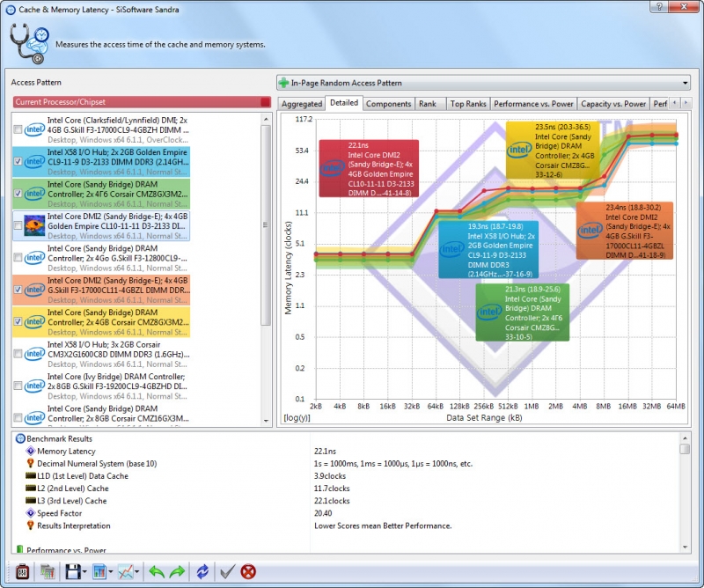Check the X58 3x 2GB Corsair CM3X2G1600C8D row
This screenshot has width=704, height=588.
[18, 354]
